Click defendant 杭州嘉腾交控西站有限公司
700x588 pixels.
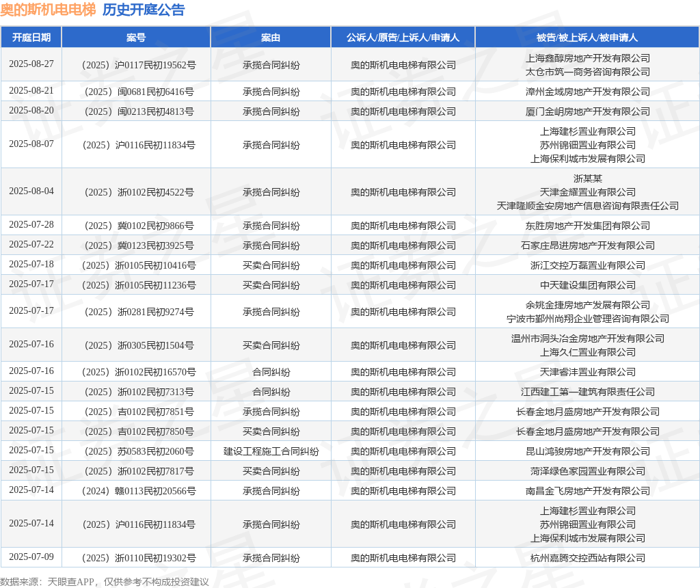[587, 558]
